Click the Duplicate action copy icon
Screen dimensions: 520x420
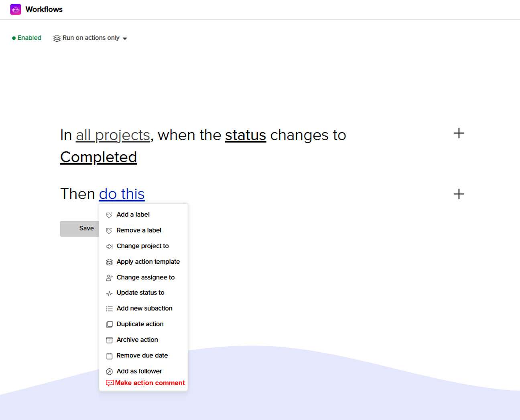(x=109, y=325)
